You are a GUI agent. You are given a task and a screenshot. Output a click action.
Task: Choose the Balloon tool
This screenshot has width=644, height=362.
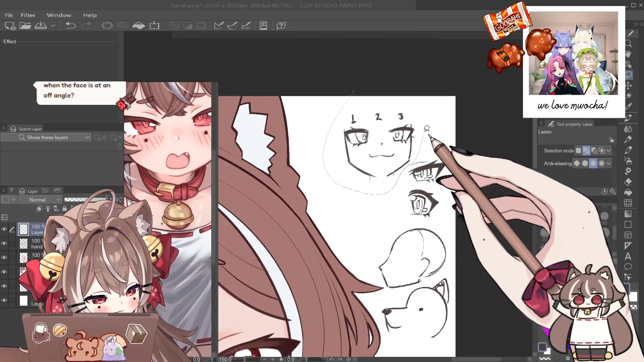[628, 267]
